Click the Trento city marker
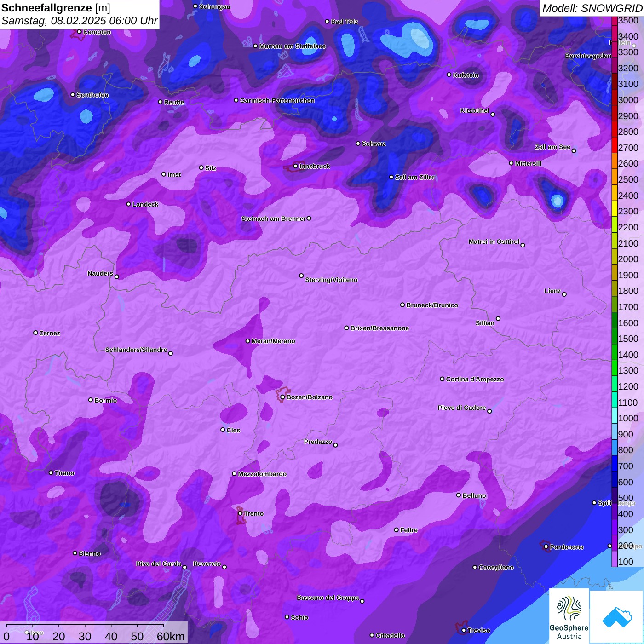 240,513
